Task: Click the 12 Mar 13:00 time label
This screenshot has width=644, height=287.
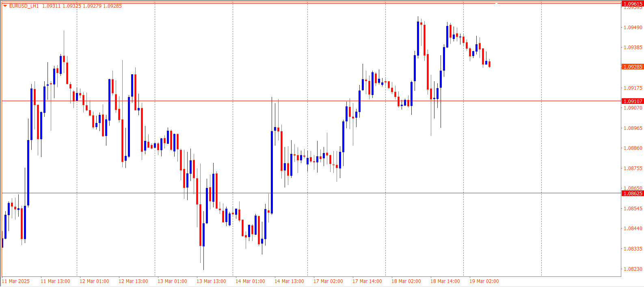Action: (133, 281)
